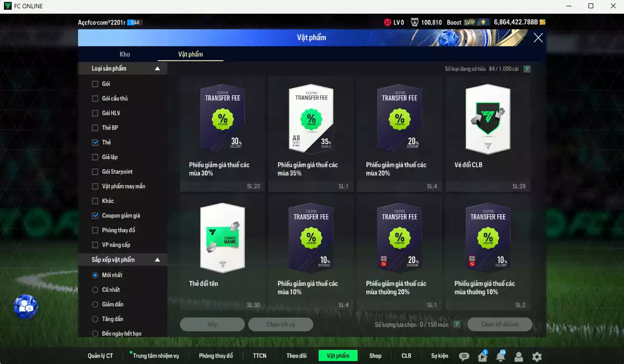624x364 pixels.
Task: Collapse the Loại sản phẩm section
Action: [x=157, y=69]
